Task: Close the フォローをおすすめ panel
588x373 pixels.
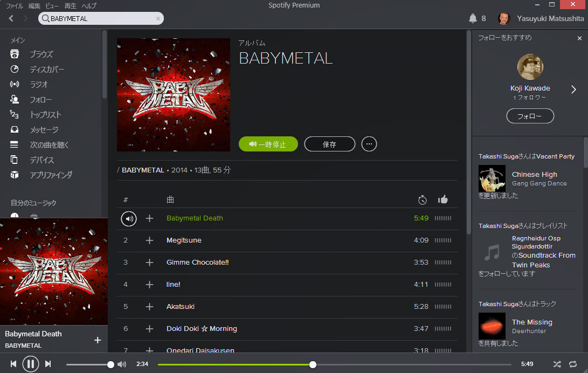Action: tap(580, 38)
